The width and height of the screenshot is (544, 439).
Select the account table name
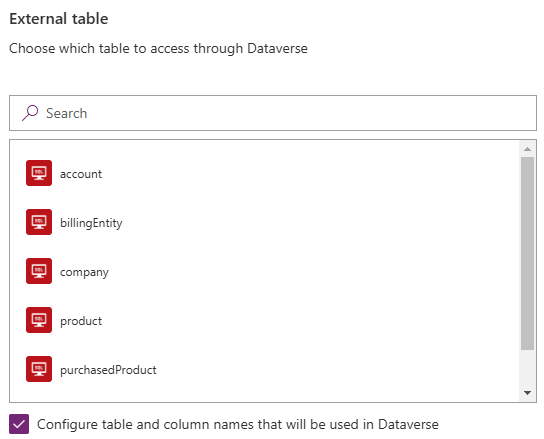click(81, 174)
